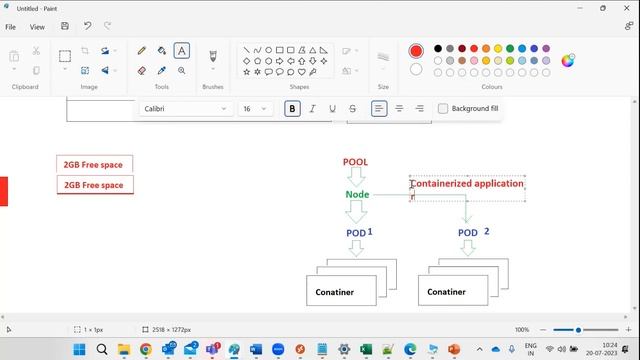The height and width of the screenshot is (360, 640).
Task: Click the Crop image icon
Action: (85, 51)
